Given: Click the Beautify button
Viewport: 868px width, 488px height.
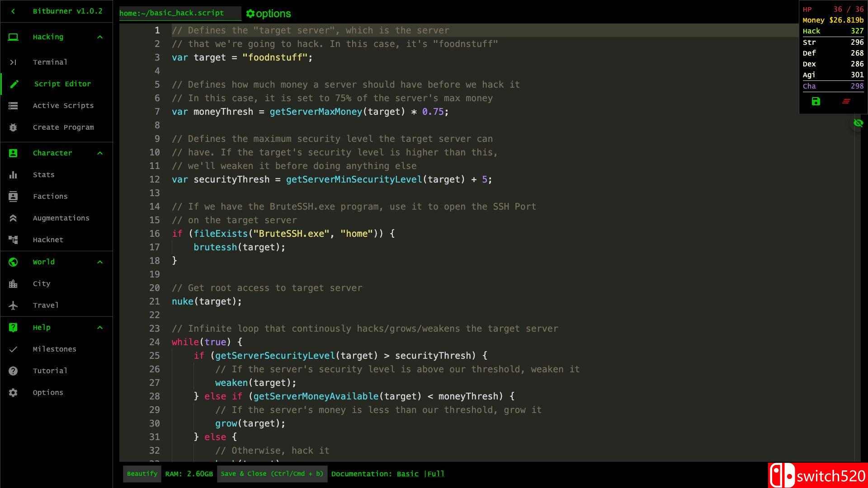Looking at the screenshot, I should pos(142,474).
